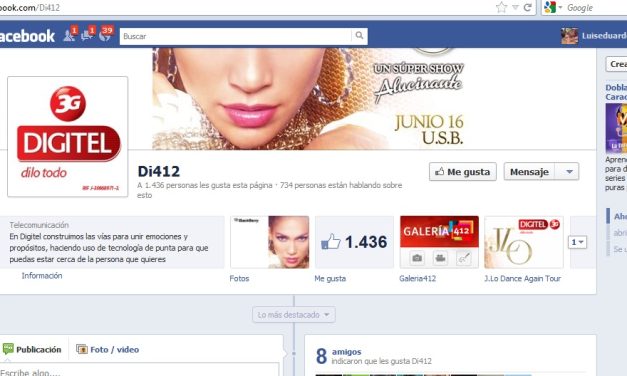Viewport: 627px width, 376px height.
Task: Open the Fotos thumbnail tile
Action: click(x=270, y=242)
